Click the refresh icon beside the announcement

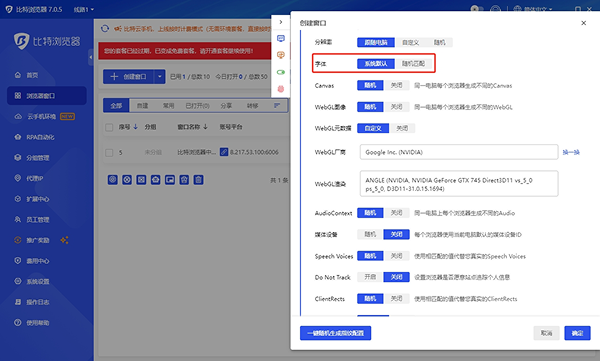(105, 29)
